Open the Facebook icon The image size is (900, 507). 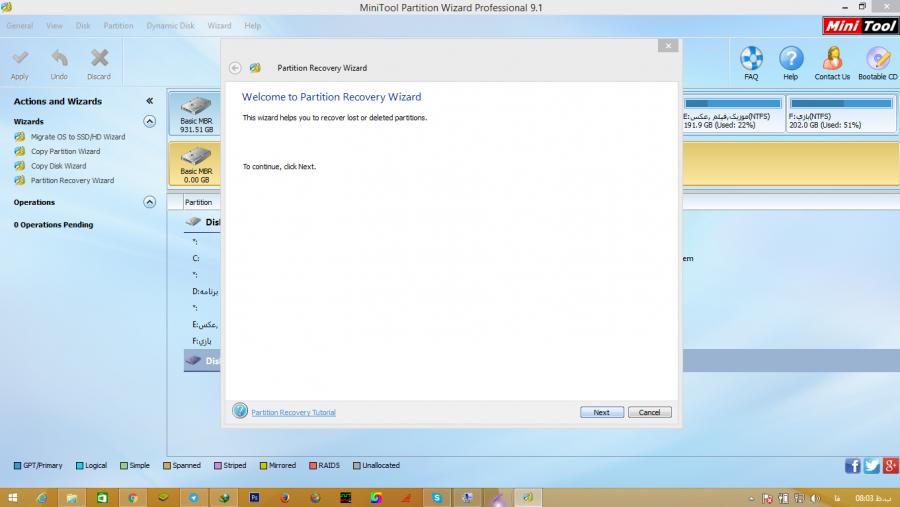point(852,466)
